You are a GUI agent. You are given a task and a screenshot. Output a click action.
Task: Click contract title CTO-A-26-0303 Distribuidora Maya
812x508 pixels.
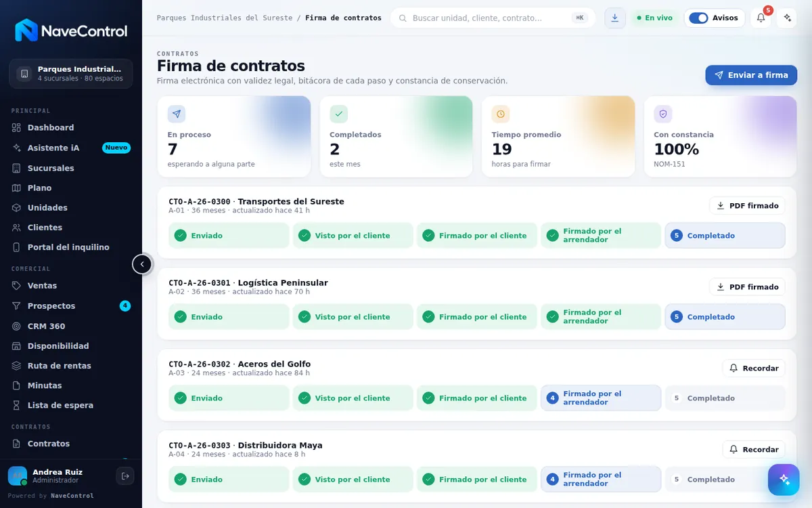(246, 446)
